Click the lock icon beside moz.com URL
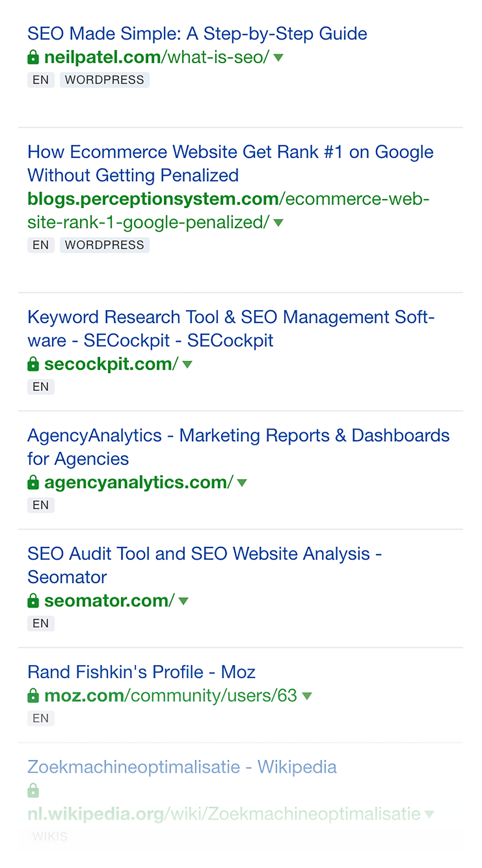Image resolution: width=482 pixels, height=868 pixels. (33, 696)
